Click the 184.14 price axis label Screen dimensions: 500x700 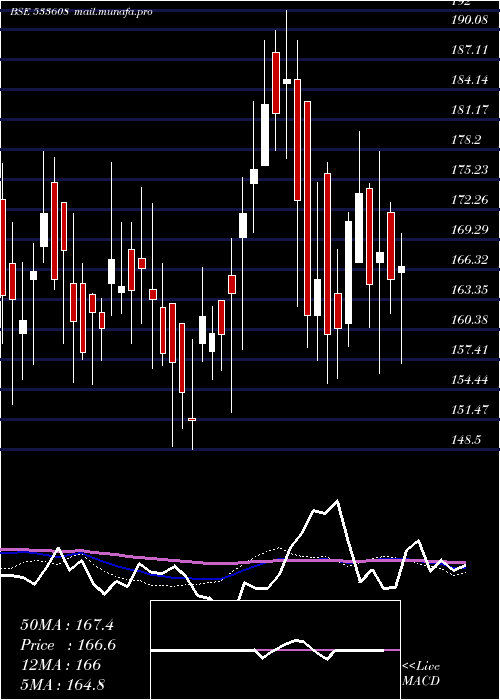(x=469, y=80)
